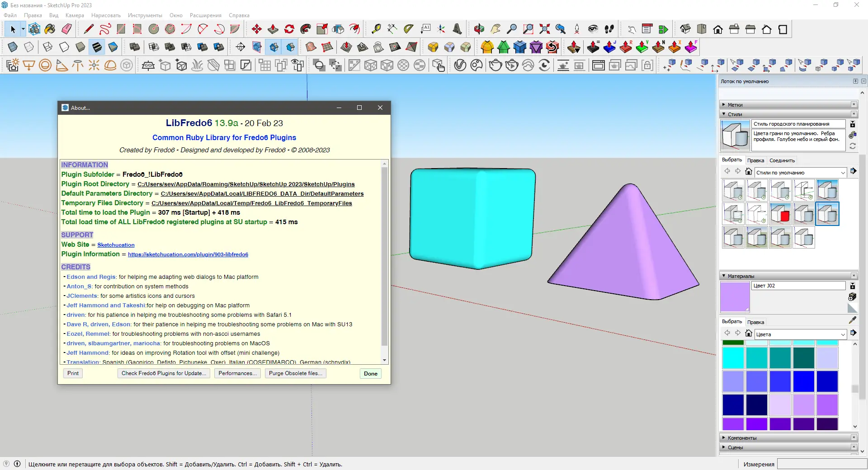The height and width of the screenshot is (470, 868).
Task: Select the Polygon drawing tool
Action: click(x=170, y=29)
